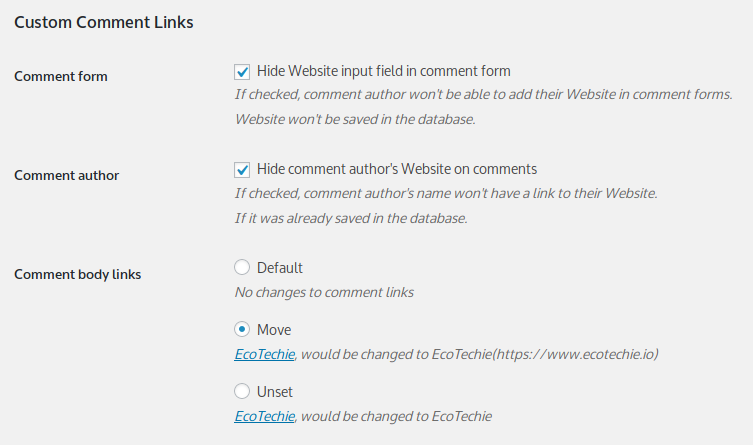Image resolution: width=753 pixels, height=445 pixels.
Task: Click the Custom Comment Links heading
Action: (x=104, y=23)
